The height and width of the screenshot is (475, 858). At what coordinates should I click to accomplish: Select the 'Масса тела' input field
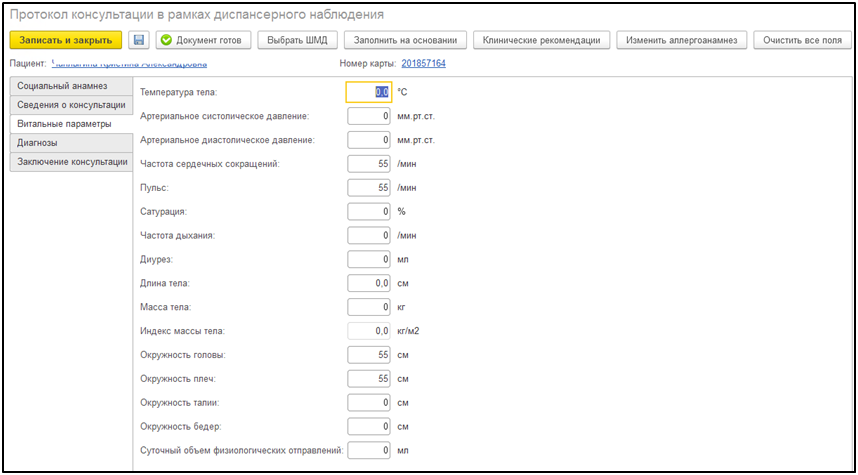(x=369, y=307)
